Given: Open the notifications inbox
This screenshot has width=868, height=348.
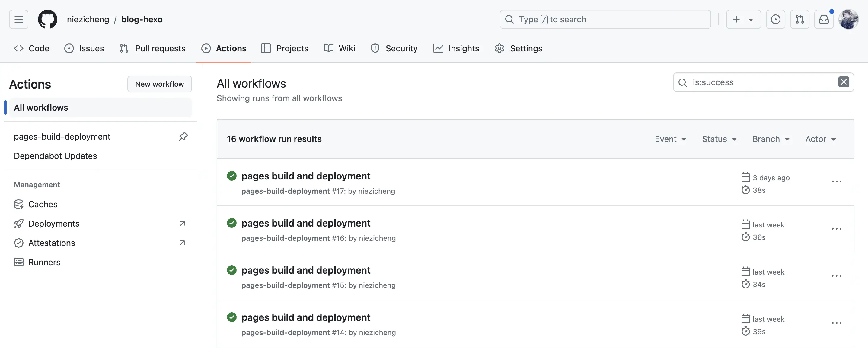Looking at the screenshot, I should tap(824, 19).
